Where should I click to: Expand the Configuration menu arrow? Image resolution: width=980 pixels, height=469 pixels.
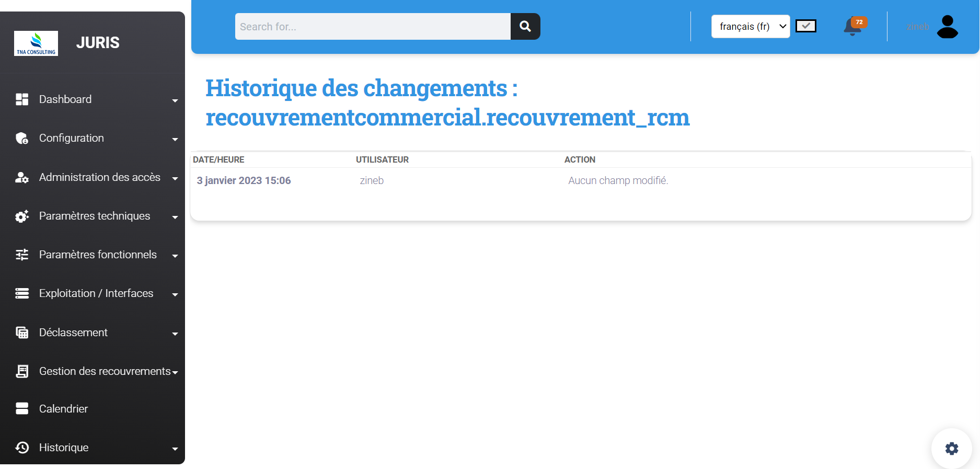pos(175,139)
